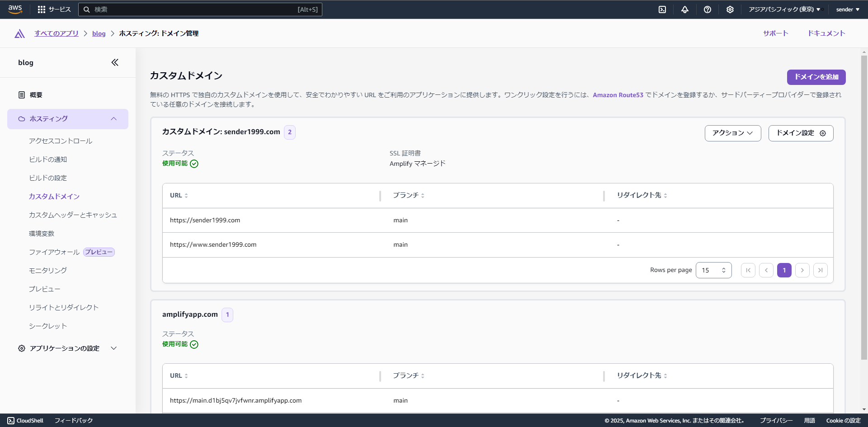Click the ドメインを追加 button
This screenshot has width=868, height=427.
pos(816,77)
